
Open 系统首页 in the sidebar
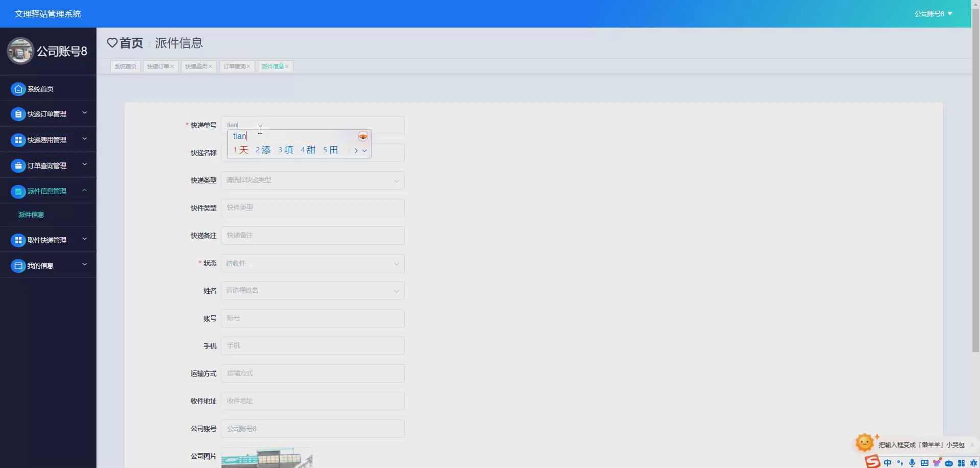point(48,89)
